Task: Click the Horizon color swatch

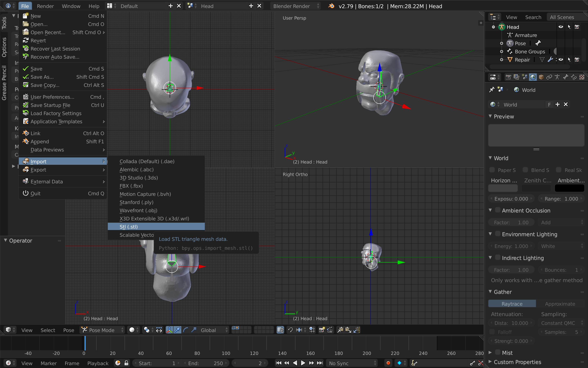Action: [503, 188]
